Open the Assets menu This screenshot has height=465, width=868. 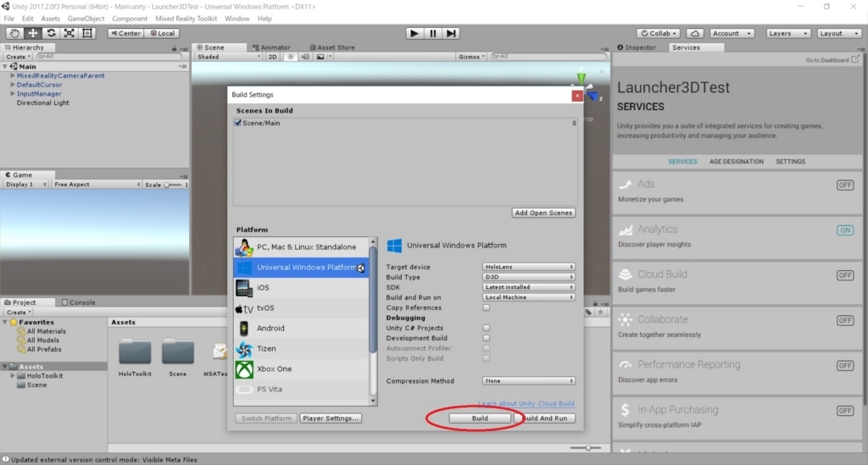[50, 19]
